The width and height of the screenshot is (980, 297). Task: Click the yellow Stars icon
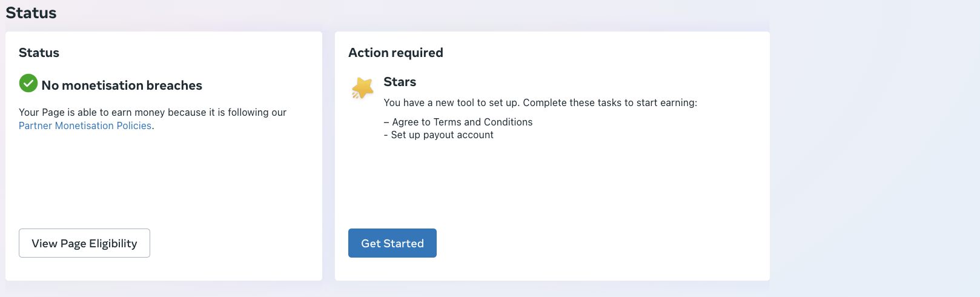coord(363,88)
